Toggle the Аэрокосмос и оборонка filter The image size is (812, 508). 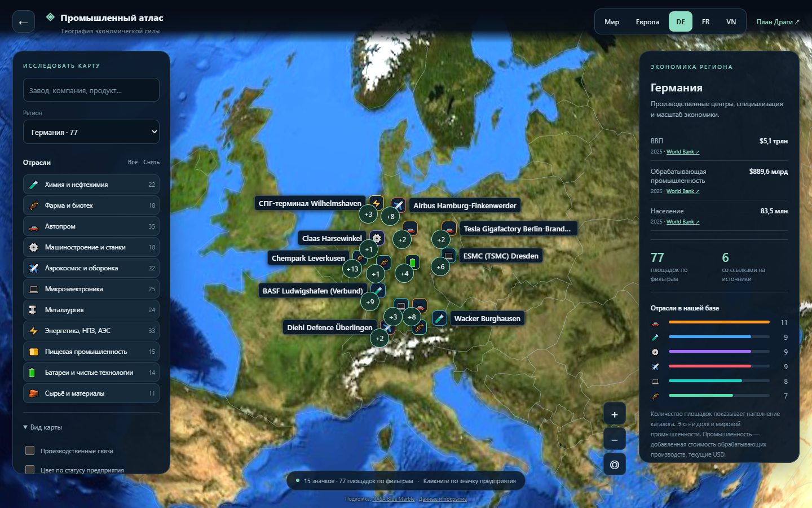pos(91,268)
